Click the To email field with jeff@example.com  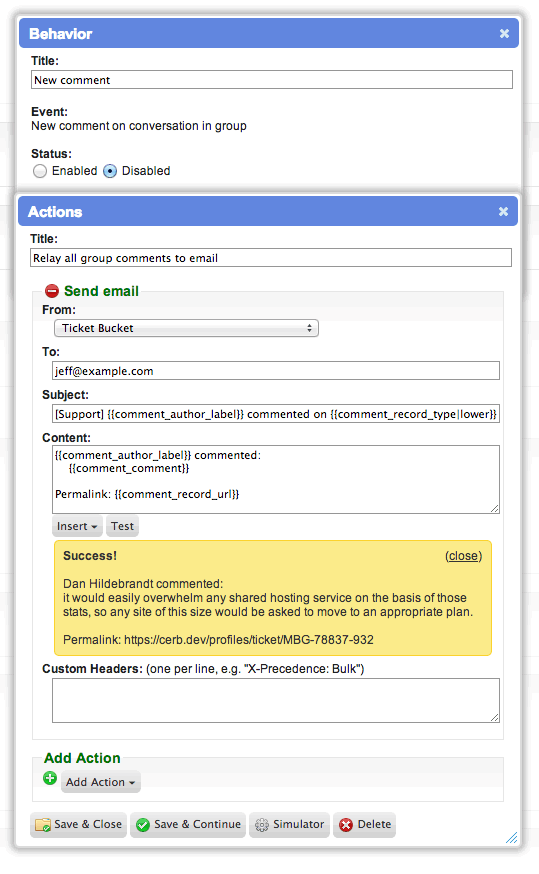(x=276, y=371)
